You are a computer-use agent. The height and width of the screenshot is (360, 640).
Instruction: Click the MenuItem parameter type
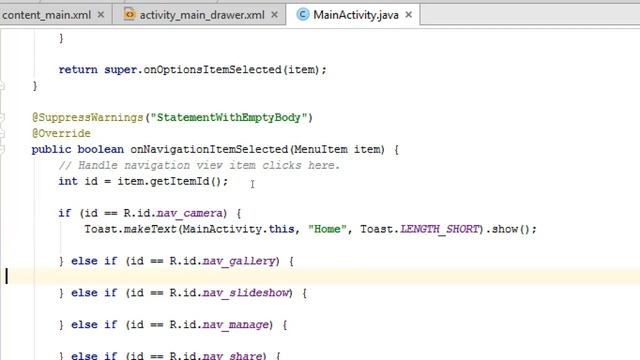(320, 149)
